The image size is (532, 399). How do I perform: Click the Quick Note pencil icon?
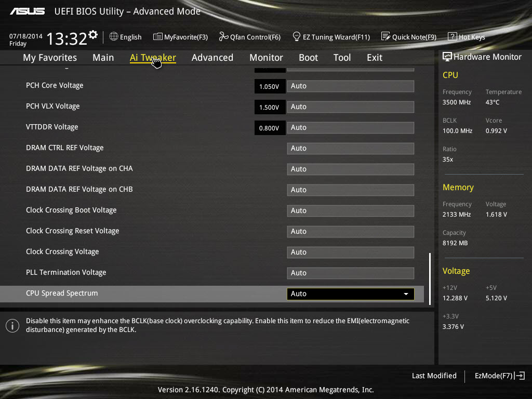386,36
